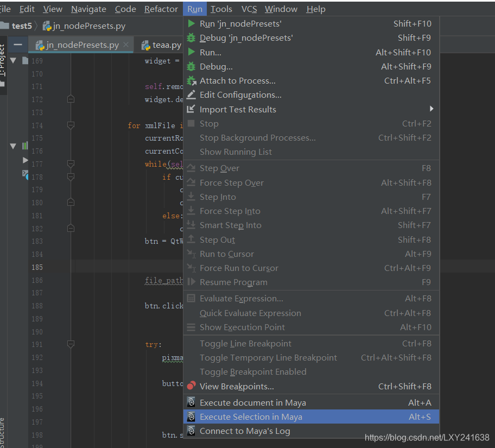The width and height of the screenshot is (495, 448).
Task: Click the Attach to Process icon
Action: (191, 81)
